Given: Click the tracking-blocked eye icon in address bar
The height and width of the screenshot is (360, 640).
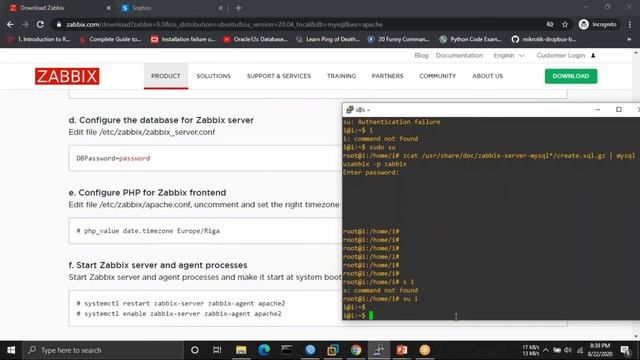Looking at the screenshot, I should [550, 24].
